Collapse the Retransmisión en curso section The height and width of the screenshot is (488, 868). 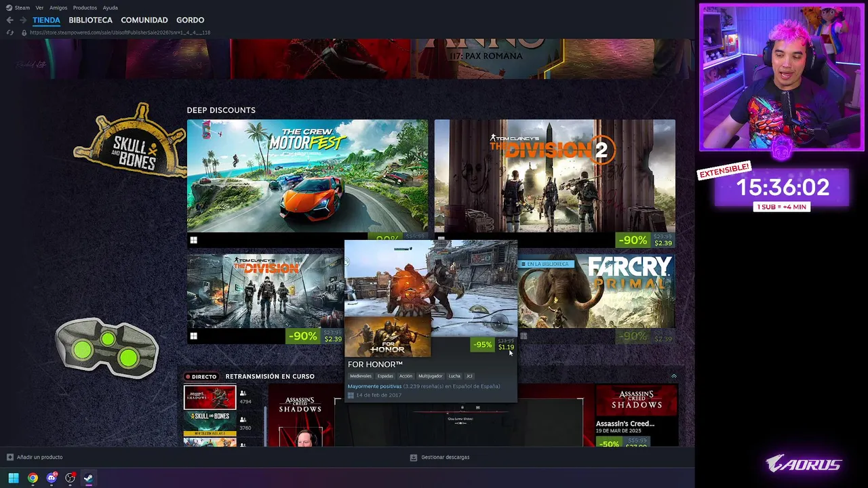673,376
